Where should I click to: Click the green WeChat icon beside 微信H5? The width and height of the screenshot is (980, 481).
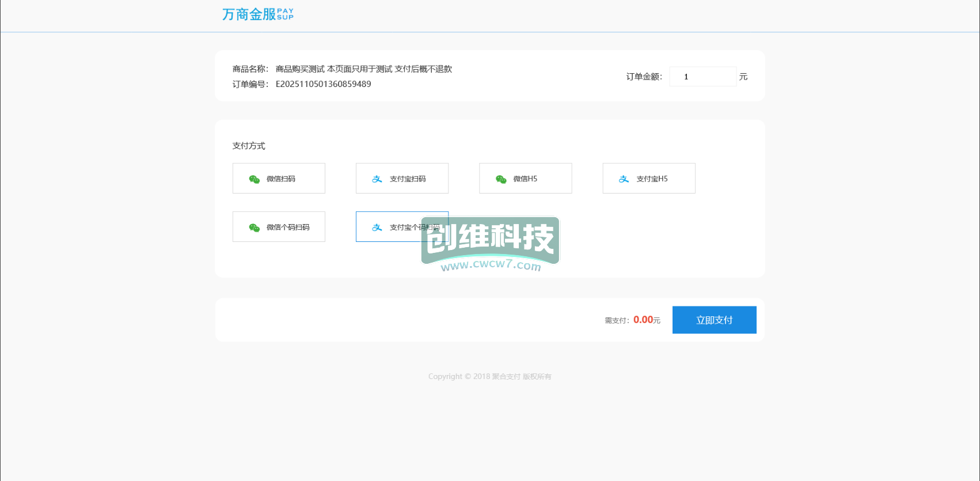[501, 179]
